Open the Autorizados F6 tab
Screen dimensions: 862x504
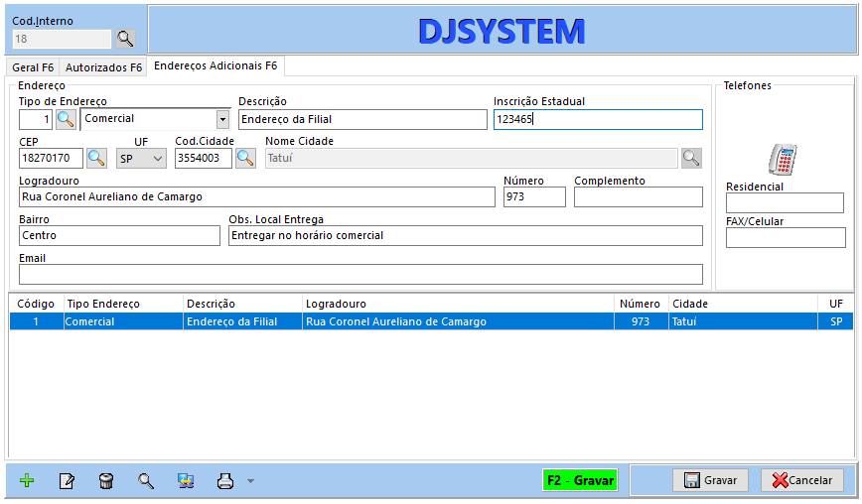point(103,67)
